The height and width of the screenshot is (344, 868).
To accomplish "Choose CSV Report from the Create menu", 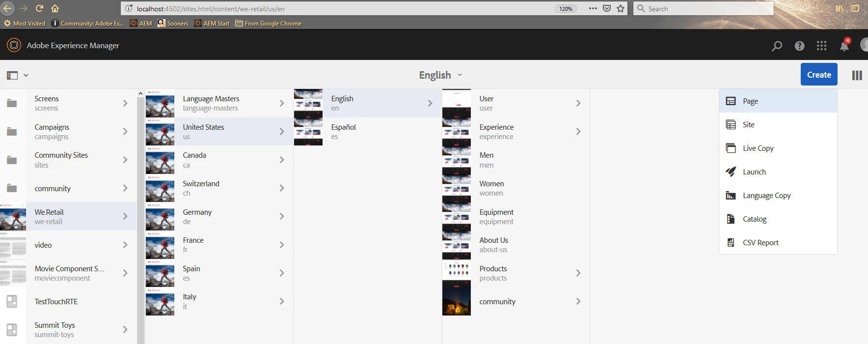I will coord(778,243).
